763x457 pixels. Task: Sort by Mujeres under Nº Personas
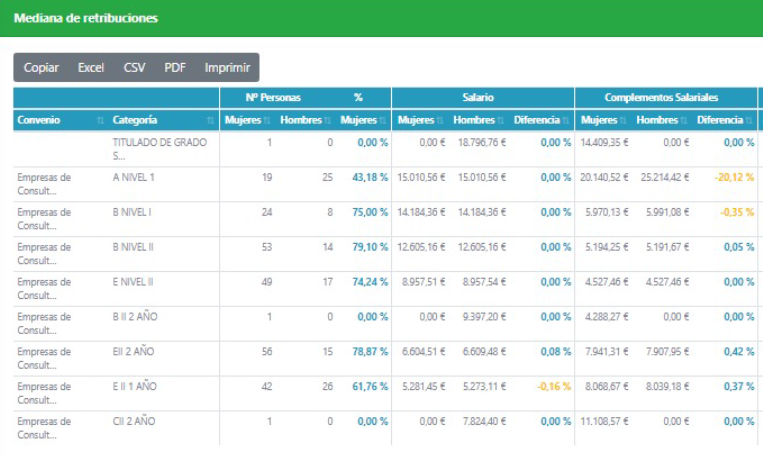coord(268,121)
